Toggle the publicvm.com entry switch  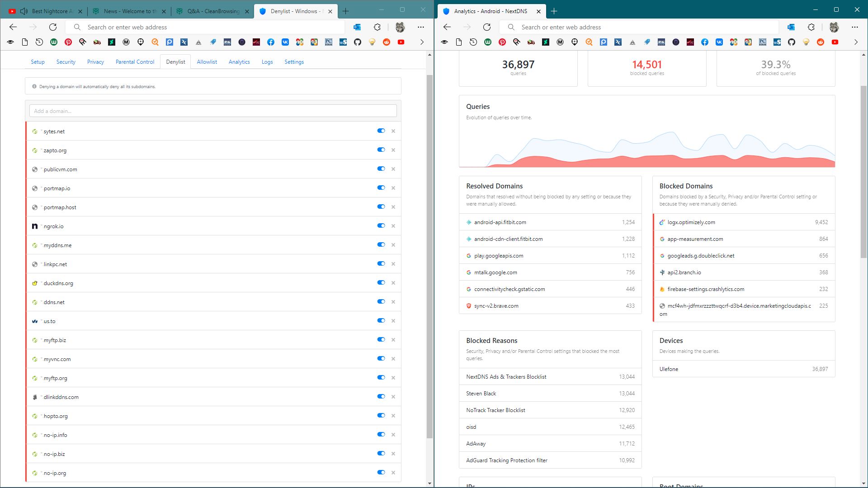point(381,169)
